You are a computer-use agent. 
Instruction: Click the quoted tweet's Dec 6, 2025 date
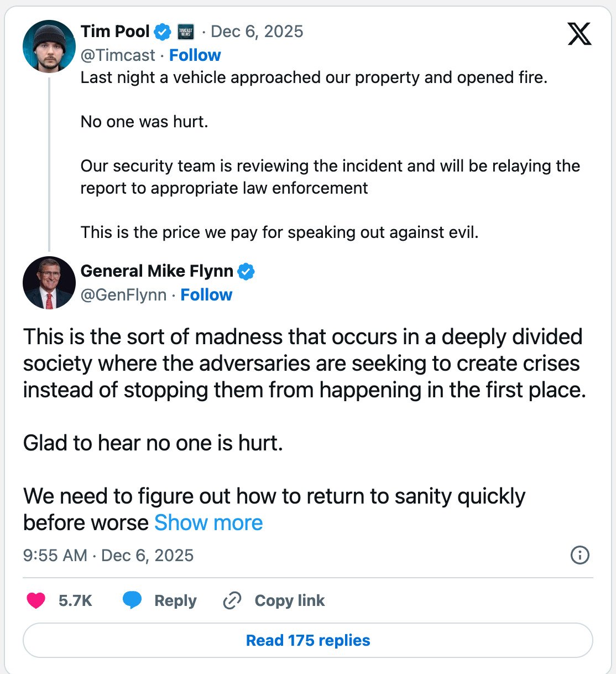pyautogui.click(x=257, y=32)
